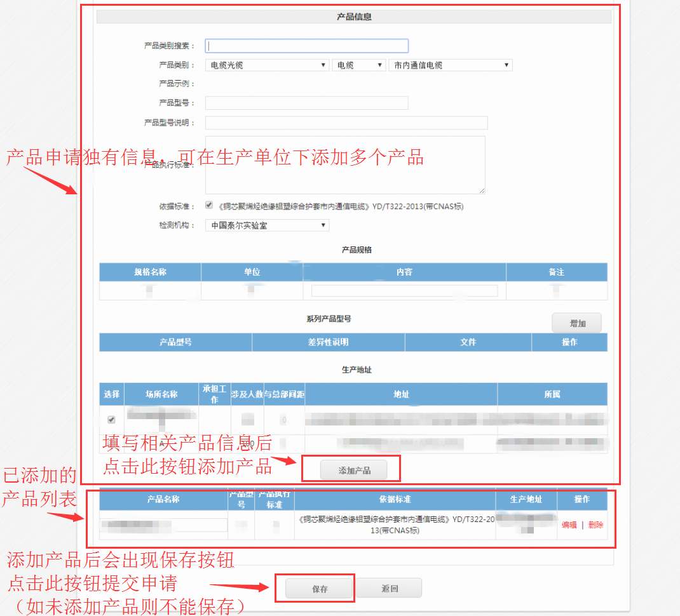
Task: 打开“电缆”二级类别下拉框
Action: tap(359, 65)
